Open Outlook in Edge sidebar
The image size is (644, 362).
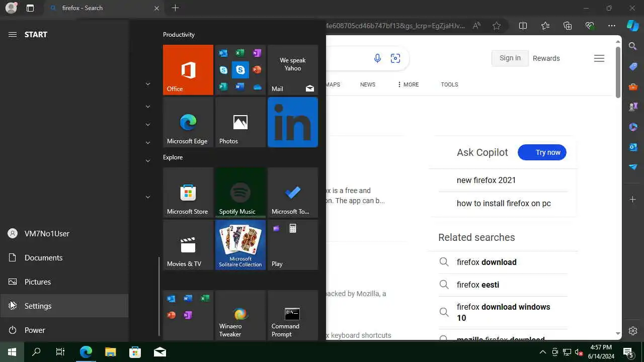(633, 147)
